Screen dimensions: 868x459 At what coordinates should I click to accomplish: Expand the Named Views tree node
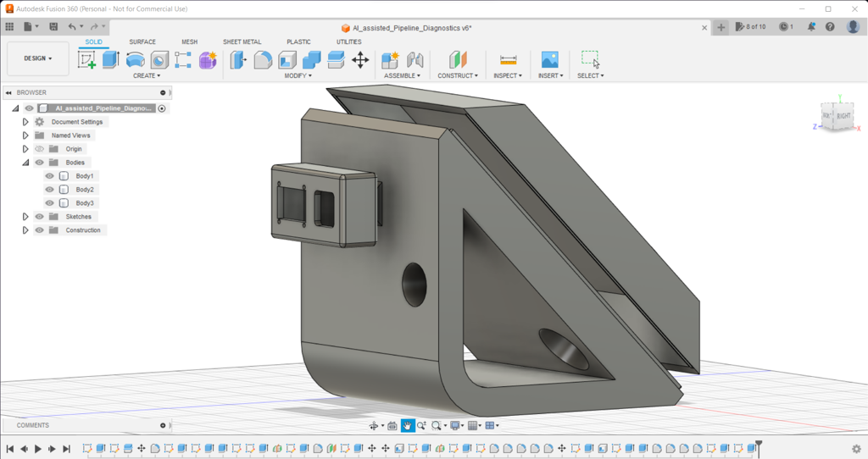tap(25, 135)
